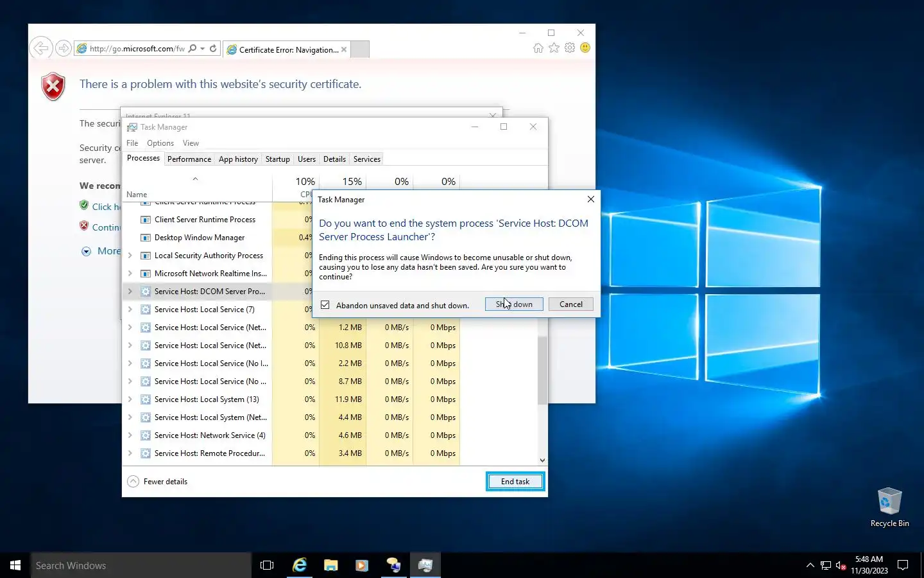This screenshot has height=578, width=924.
Task: Close the end-process confirmation dialog
Action: click(x=591, y=199)
